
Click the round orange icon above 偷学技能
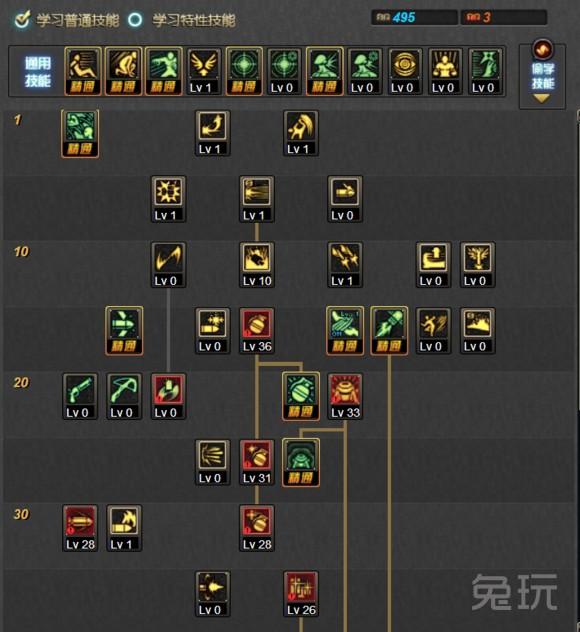point(543,49)
